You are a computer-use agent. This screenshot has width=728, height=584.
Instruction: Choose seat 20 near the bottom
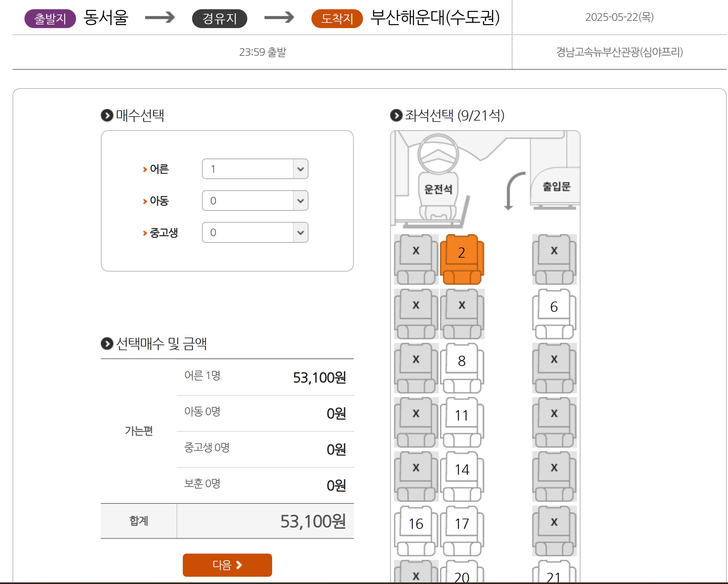point(462,574)
